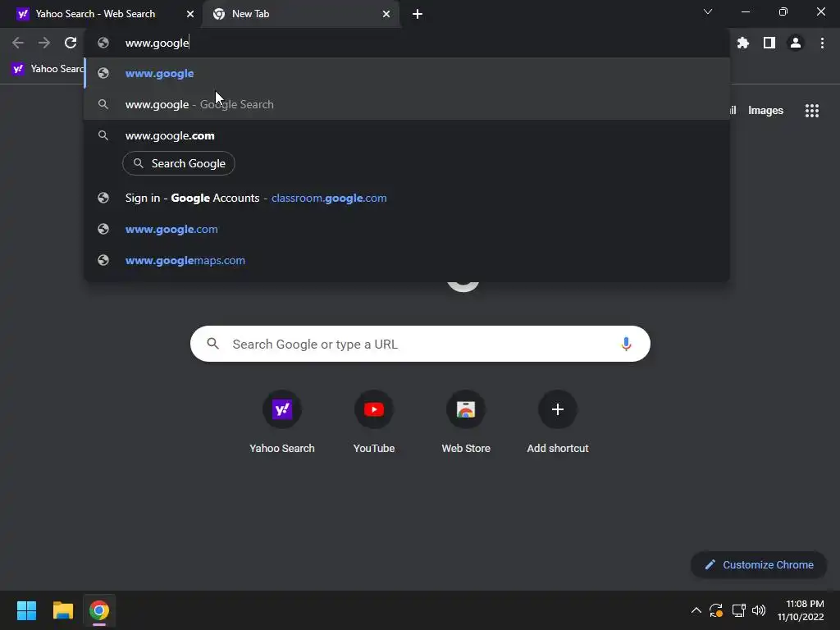Go back using the back arrow
840x630 pixels.
pos(18,43)
